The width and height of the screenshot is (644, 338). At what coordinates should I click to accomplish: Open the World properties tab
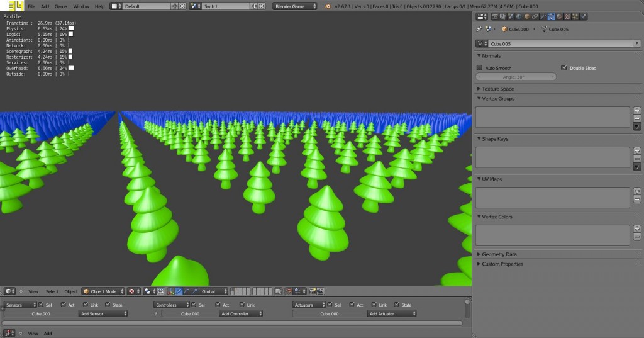coord(519,16)
